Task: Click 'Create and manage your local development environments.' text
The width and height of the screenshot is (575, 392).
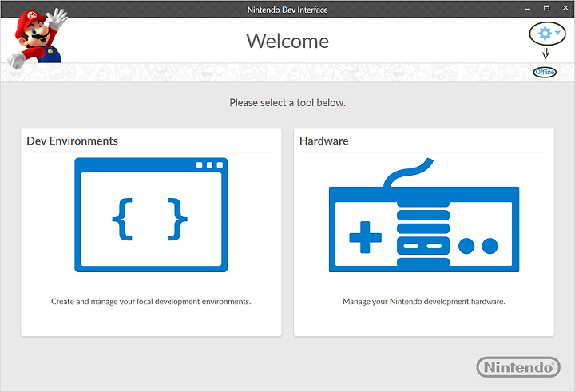Action: [151, 302]
